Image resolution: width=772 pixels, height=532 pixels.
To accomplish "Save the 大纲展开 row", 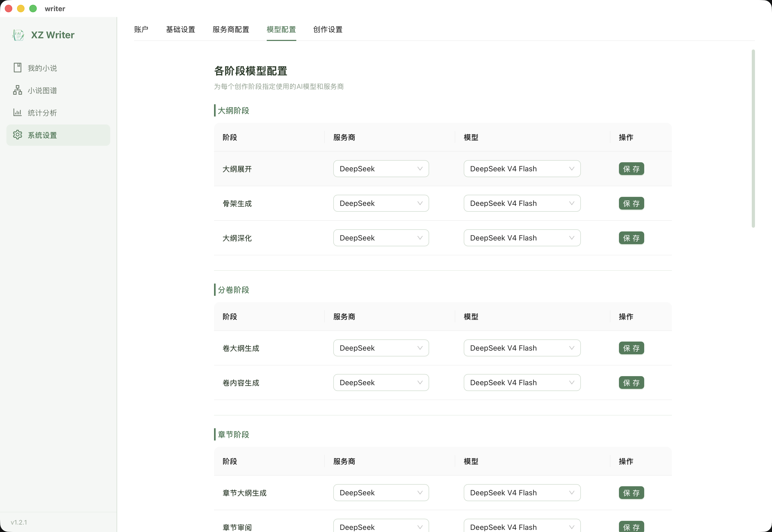I will 631,169.
